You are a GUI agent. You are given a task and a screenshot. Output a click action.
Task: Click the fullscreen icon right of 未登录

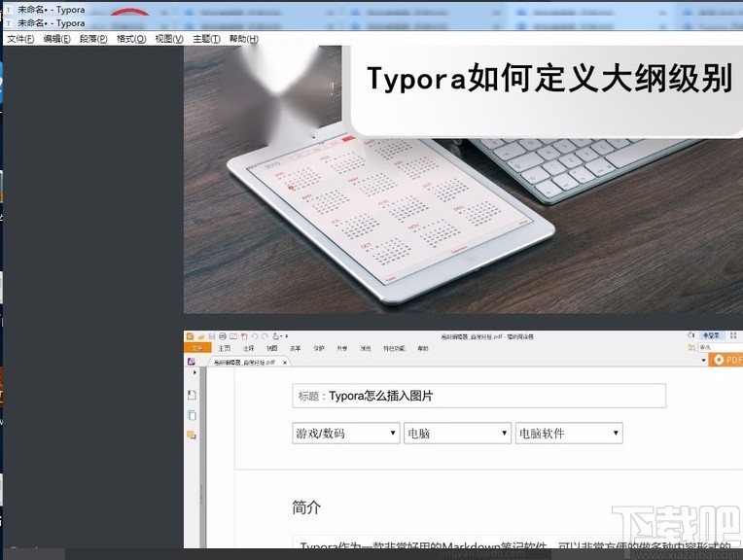(x=733, y=335)
